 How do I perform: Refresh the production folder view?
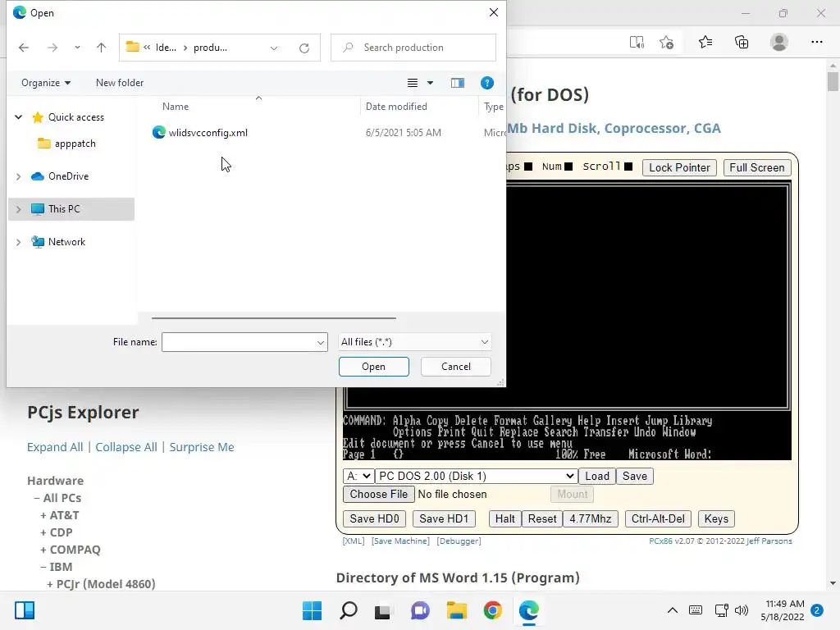(304, 48)
